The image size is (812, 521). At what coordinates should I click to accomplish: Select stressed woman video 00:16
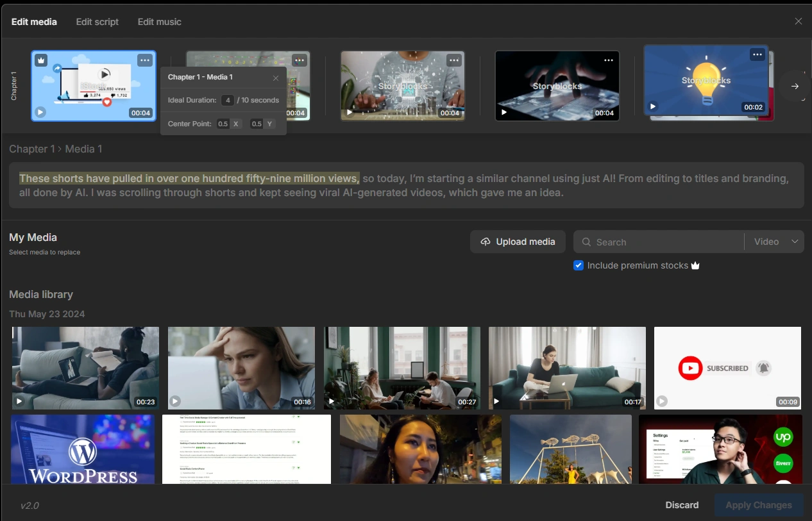241,368
